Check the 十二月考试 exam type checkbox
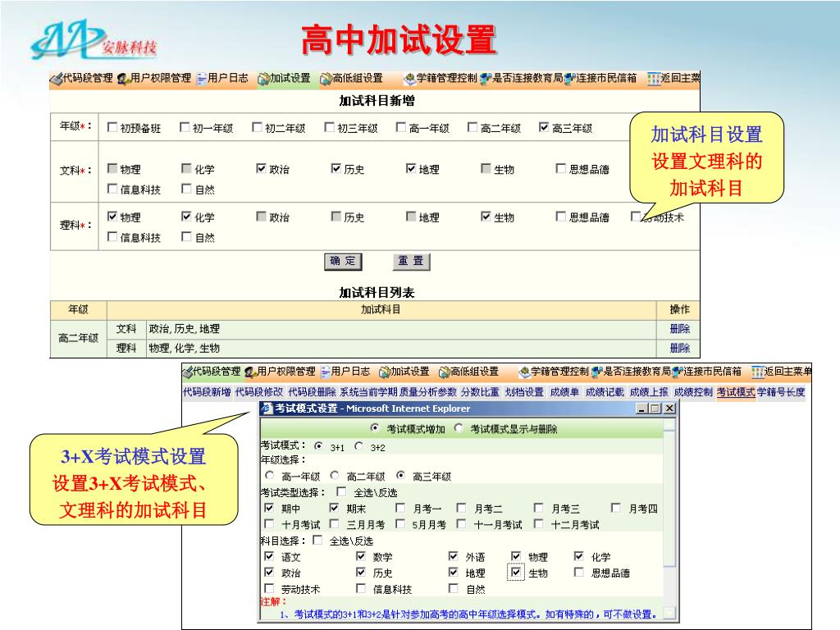 (538, 523)
